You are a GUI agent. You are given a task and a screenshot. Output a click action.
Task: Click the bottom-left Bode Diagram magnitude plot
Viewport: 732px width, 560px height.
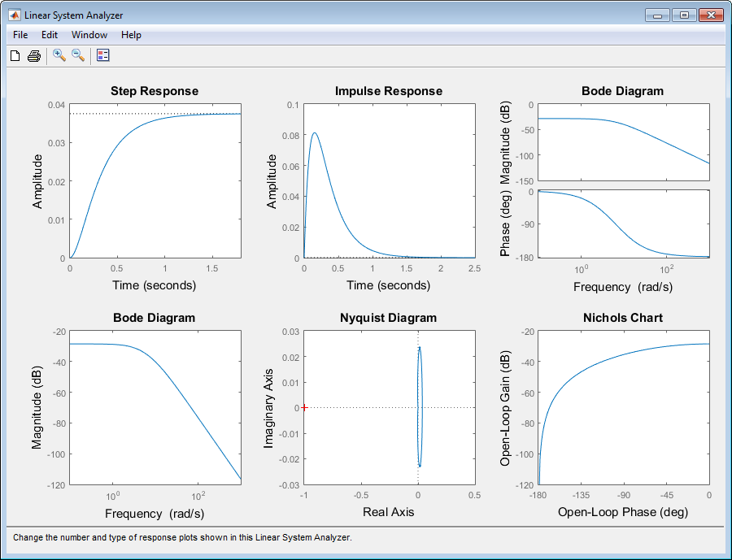(x=155, y=408)
